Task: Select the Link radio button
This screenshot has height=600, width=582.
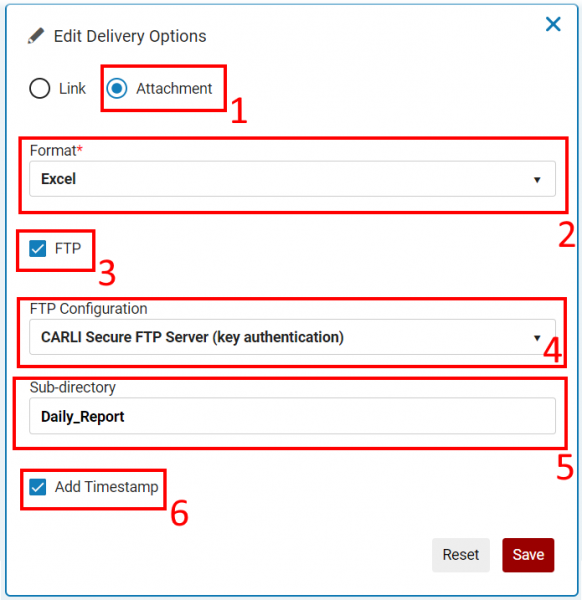Action: click(40, 88)
